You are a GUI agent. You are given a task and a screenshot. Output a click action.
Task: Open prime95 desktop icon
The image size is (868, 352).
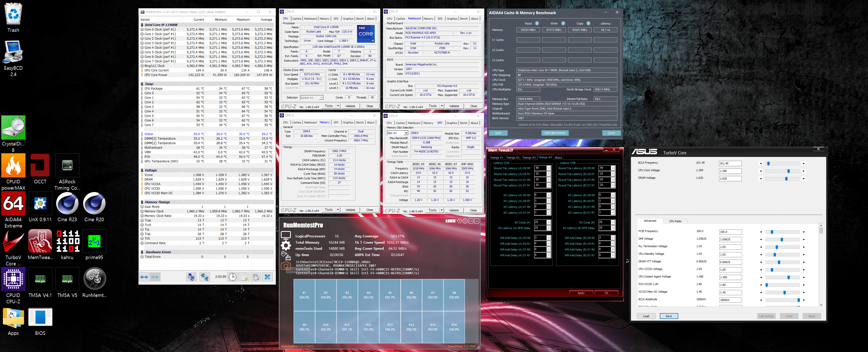tap(94, 244)
